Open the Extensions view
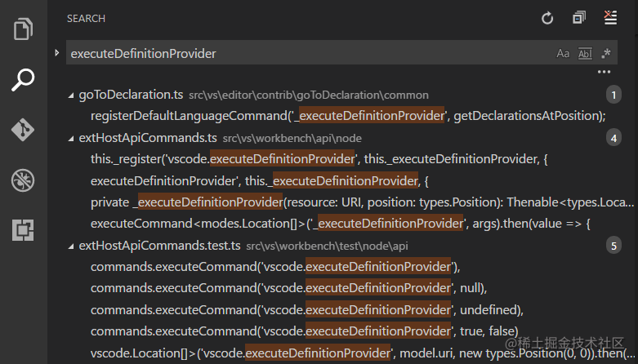Image resolution: width=638 pixels, height=364 pixels. point(23,230)
